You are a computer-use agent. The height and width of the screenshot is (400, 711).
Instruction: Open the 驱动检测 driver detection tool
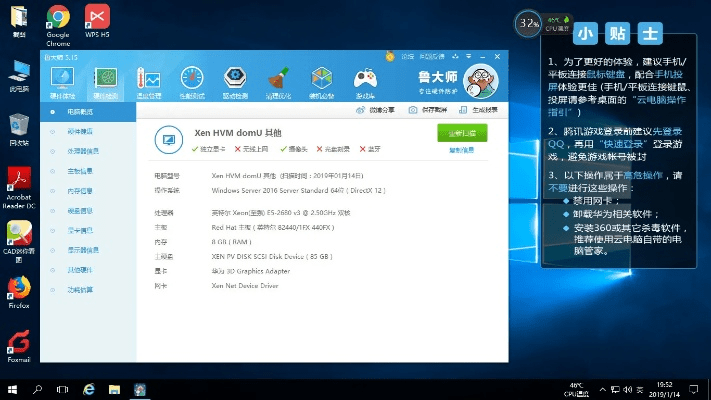pos(236,80)
